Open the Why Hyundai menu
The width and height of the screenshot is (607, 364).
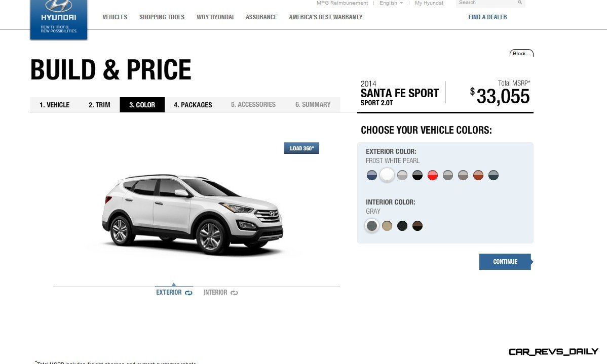tap(215, 17)
